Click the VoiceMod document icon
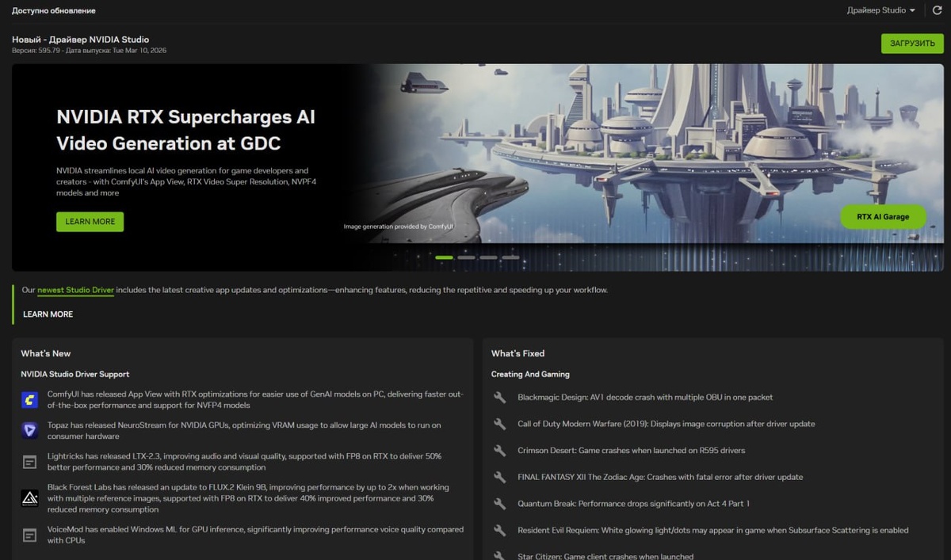Screen dimensions: 951x560 (29, 535)
